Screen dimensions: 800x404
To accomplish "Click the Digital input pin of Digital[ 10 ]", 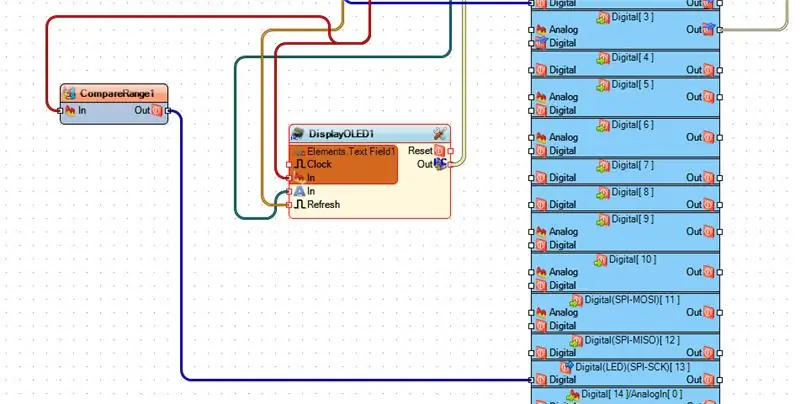I will (x=531, y=286).
